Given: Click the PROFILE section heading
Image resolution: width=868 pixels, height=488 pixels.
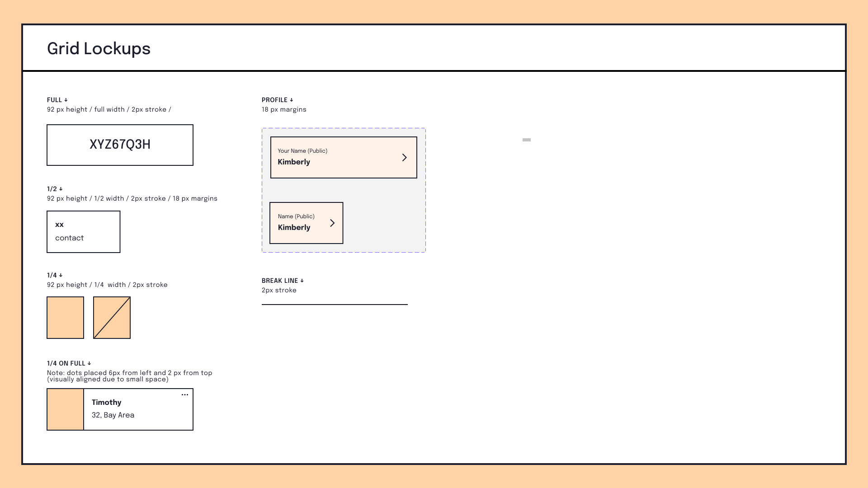Looking at the screenshot, I should point(278,100).
